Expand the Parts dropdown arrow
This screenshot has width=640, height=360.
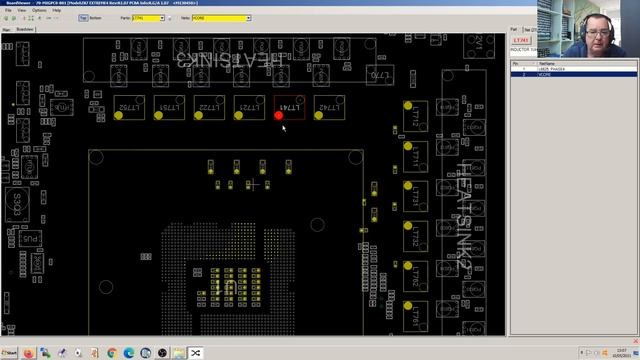pos(162,18)
